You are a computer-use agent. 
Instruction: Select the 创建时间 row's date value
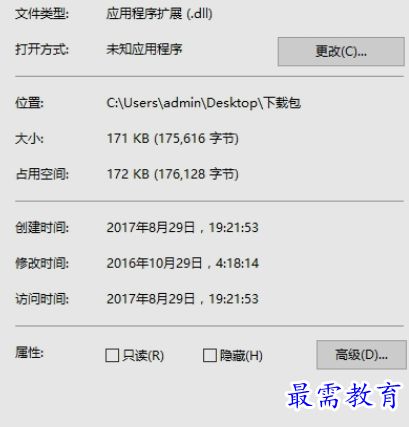182,228
